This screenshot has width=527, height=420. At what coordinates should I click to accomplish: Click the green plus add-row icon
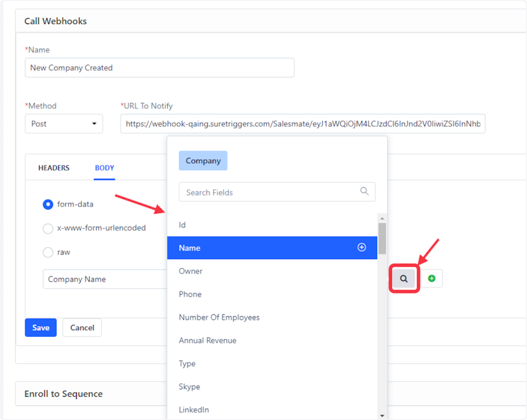tap(431, 279)
